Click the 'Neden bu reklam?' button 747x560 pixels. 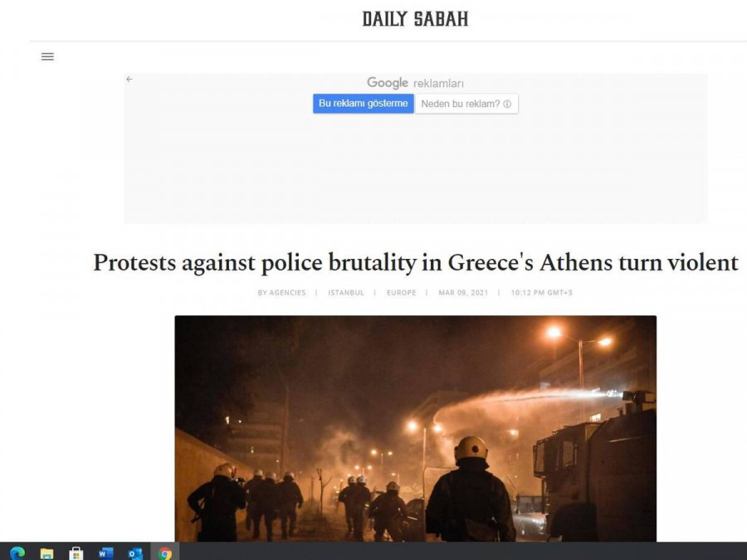[x=466, y=104]
